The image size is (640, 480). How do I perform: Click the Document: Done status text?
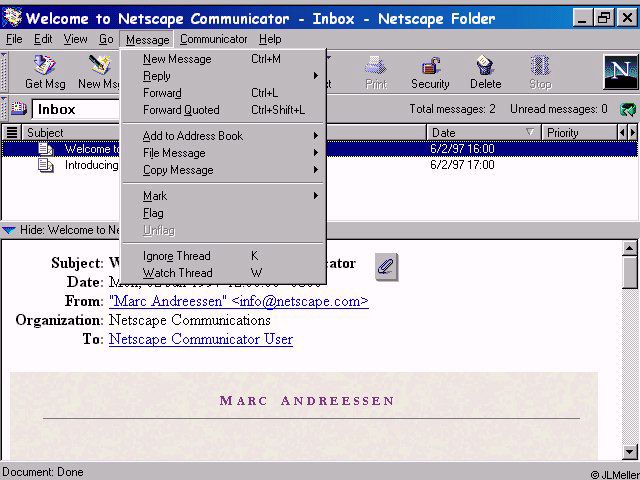tap(43, 472)
